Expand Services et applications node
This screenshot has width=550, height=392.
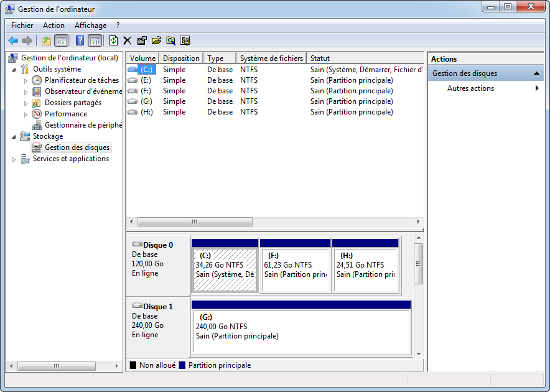coord(14,159)
